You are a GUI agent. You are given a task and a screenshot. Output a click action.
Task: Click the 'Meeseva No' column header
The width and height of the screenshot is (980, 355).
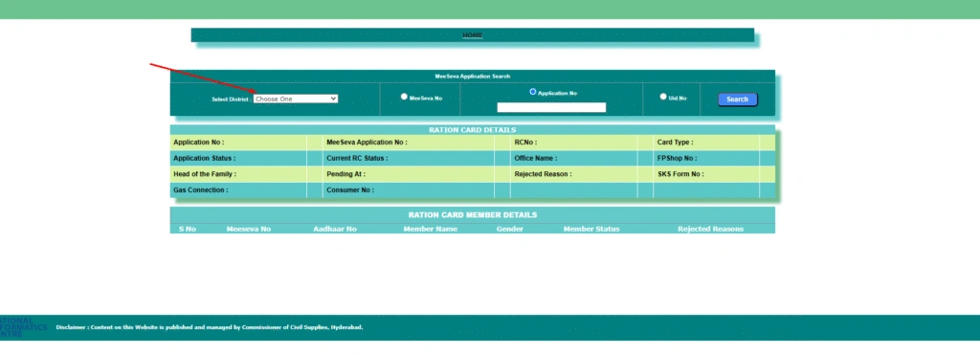[x=249, y=230]
